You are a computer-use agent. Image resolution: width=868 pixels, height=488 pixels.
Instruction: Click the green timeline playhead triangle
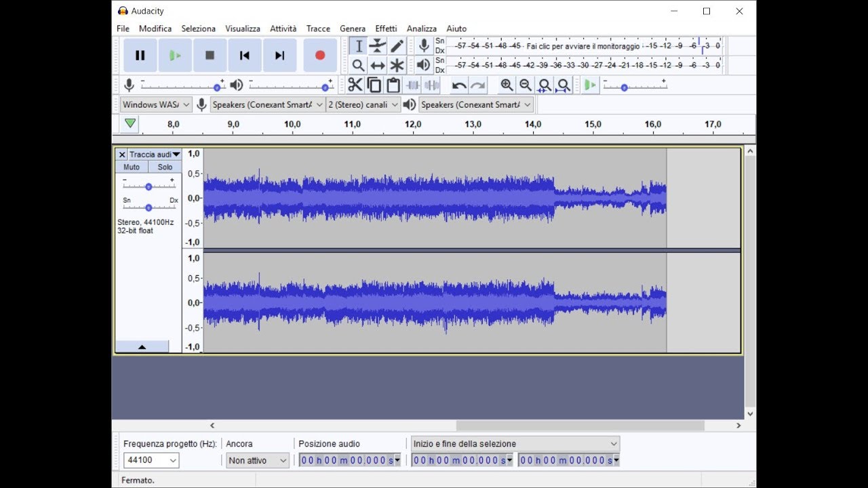click(130, 123)
